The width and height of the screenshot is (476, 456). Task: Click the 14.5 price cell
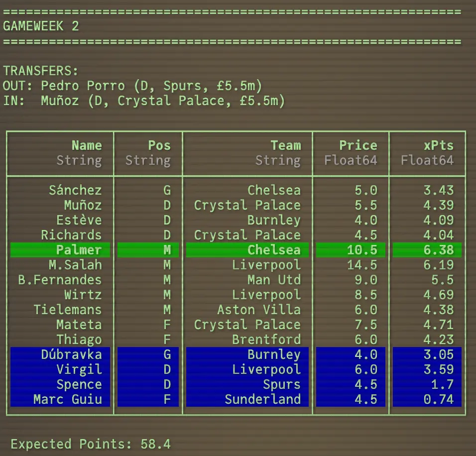point(362,265)
